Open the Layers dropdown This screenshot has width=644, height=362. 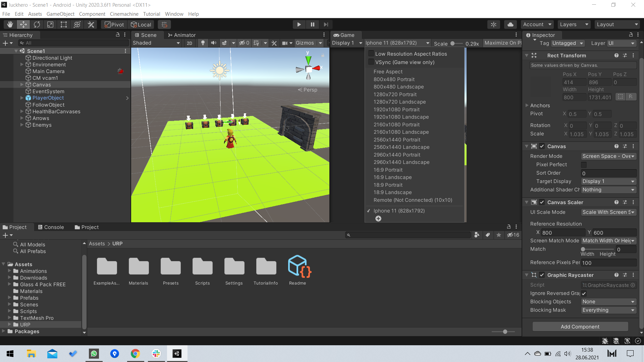(x=574, y=24)
